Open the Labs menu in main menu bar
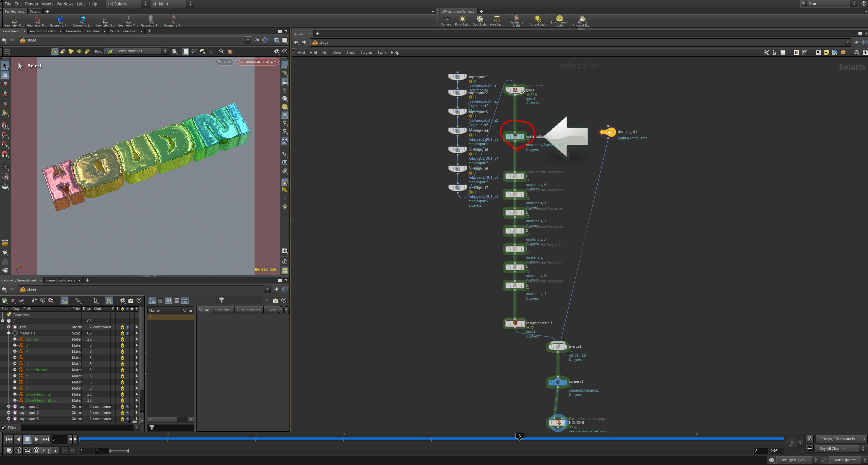 click(x=81, y=4)
